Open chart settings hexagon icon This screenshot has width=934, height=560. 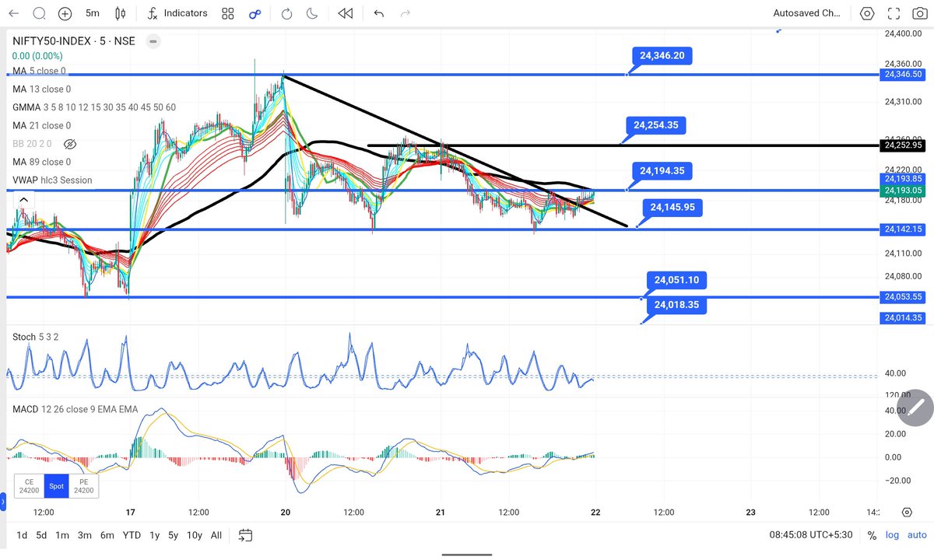pos(867,13)
